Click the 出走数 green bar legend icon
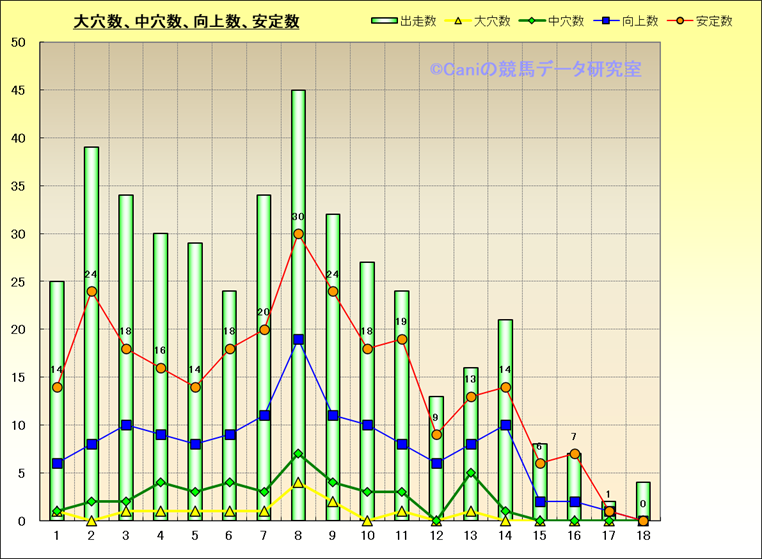The width and height of the screenshot is (762, 559). (x=384, y=21)
